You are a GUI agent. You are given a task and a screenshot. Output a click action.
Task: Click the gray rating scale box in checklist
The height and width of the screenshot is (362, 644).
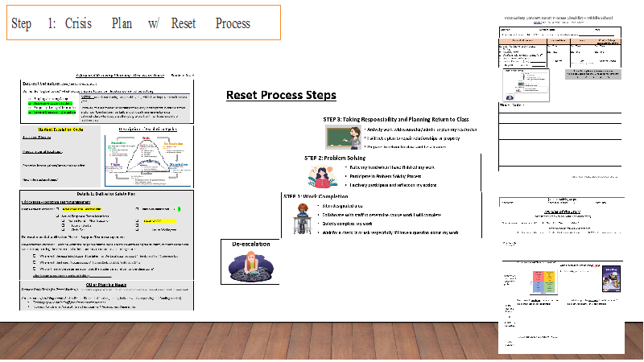point(592,74)
